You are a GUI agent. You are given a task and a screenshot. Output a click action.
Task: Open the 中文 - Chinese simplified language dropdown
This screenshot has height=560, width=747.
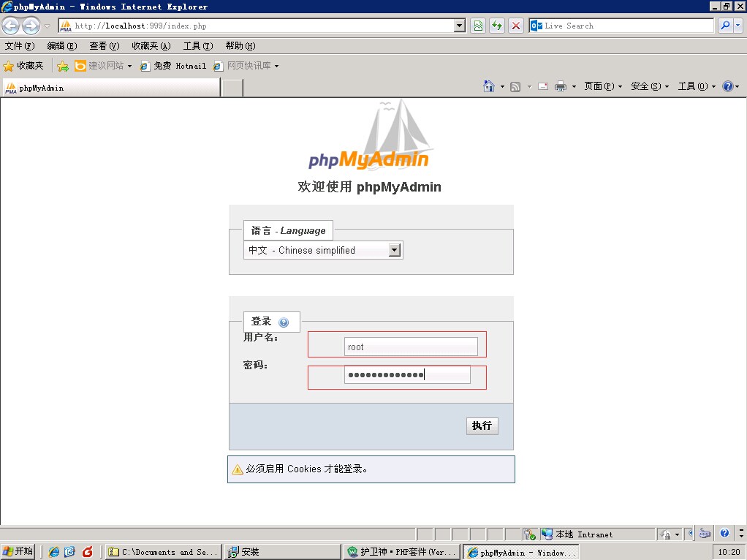click(x=323, y=250)
